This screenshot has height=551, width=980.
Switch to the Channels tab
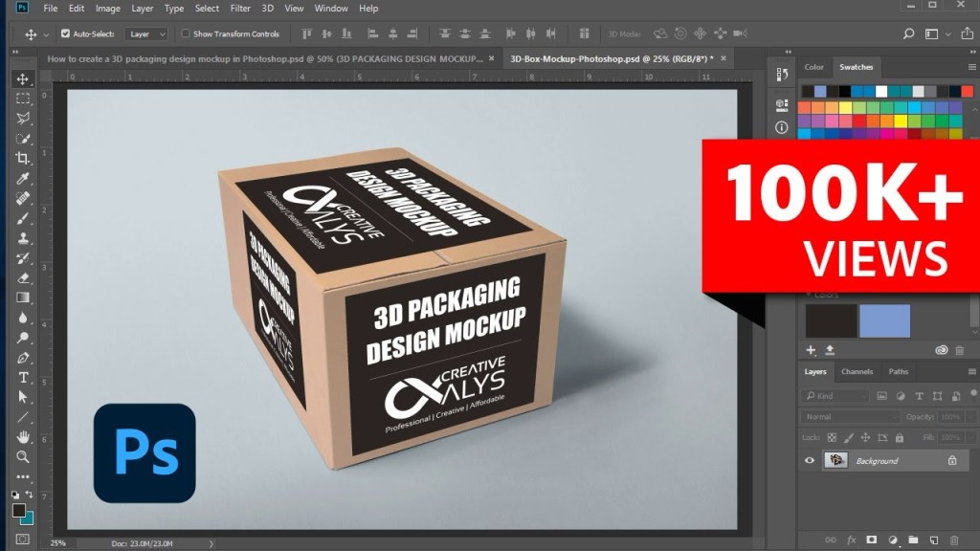click(x=857, y=371)
